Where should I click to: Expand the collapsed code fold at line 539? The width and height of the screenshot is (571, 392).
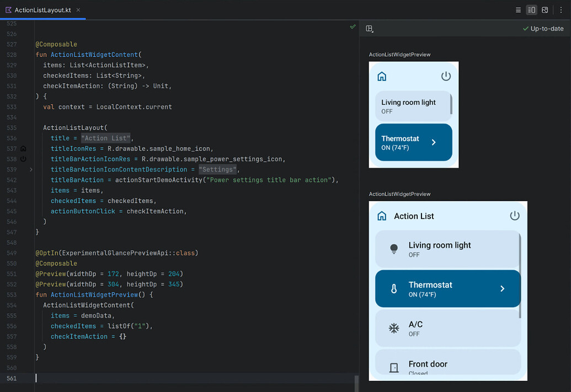(31, 169)
